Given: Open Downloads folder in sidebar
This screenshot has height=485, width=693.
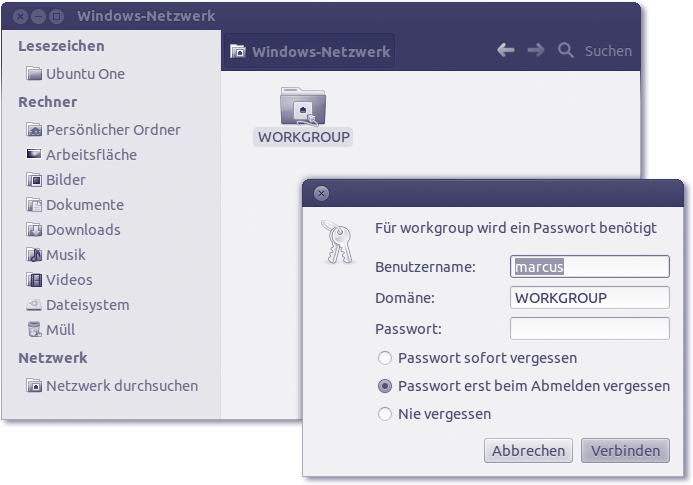Looking at the screenshot, I should click(82, 230).
